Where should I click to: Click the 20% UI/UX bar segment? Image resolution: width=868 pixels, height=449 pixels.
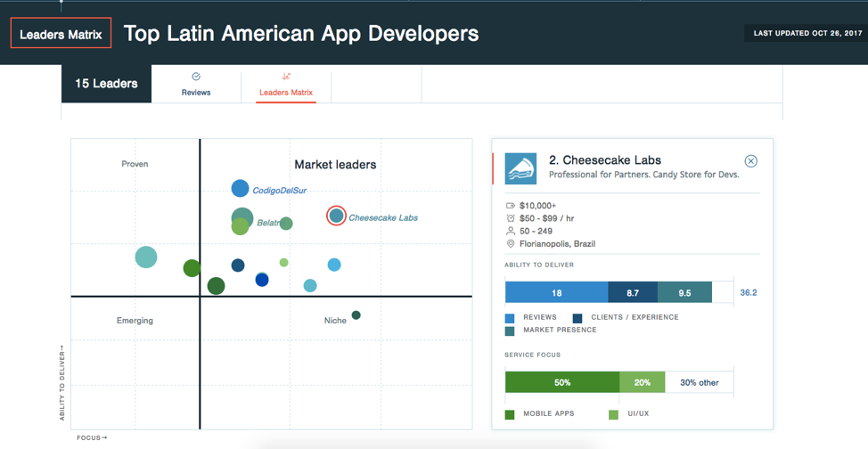click(643, 382)
